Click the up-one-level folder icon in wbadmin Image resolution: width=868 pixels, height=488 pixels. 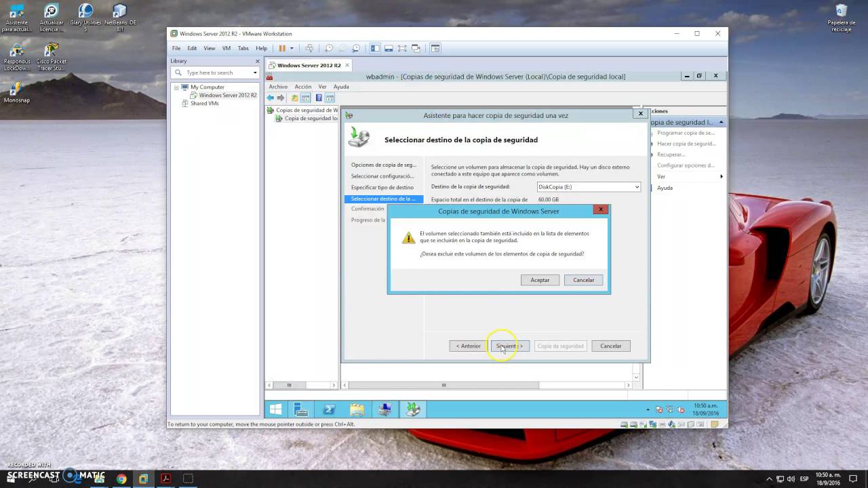pyautogui.click(x=294, y=98)
